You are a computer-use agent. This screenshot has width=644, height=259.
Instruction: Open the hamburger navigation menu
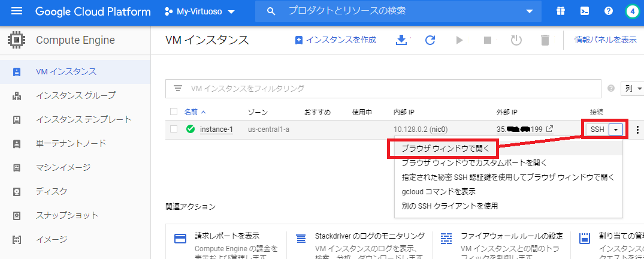click(x=17, y=11)
